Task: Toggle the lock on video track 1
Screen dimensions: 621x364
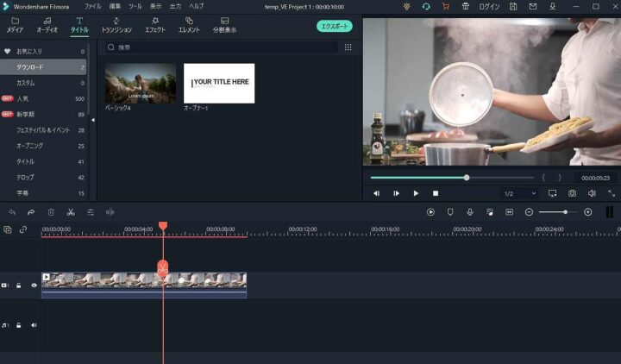Action: coord(19,285)
